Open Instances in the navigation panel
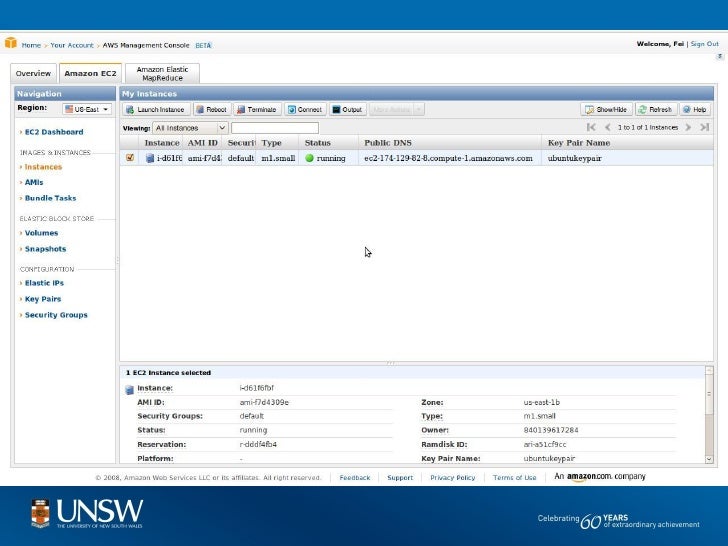 click(43, 167)
